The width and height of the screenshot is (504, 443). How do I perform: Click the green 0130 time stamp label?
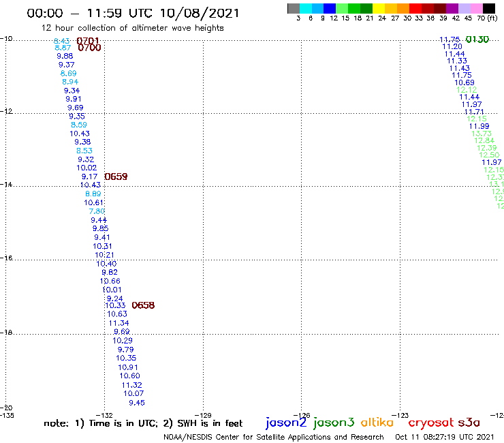tap(477, 40)
